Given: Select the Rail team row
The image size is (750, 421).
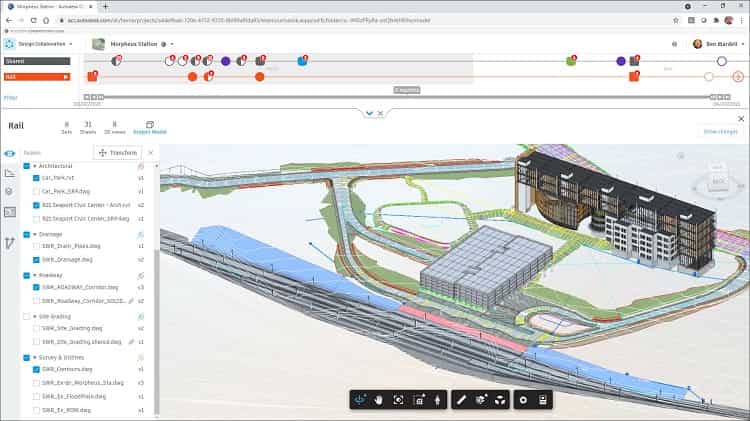Looking at the screenshot, I should pyautogui.click(x=36, y=76).
